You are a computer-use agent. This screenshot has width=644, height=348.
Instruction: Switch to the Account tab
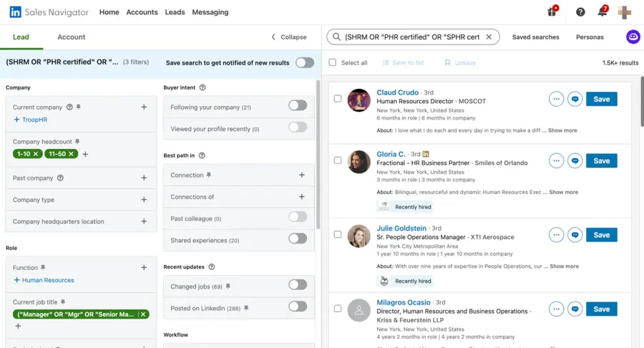pos(72,37)
